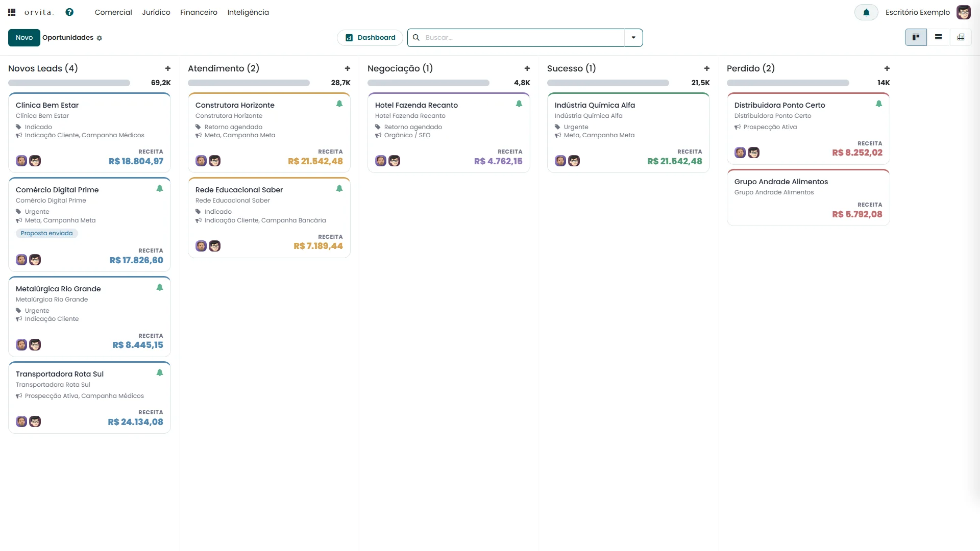Add card in Novos Leads column
Image resolution: width=980 pixels, height=551 pixels.
point(167,68)
